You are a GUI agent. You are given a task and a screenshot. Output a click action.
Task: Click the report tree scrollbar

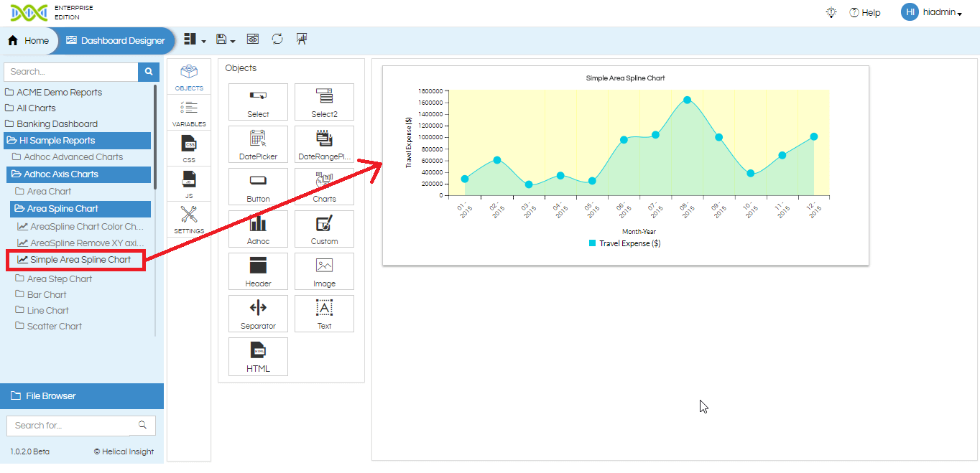click(x=155, y=136)
